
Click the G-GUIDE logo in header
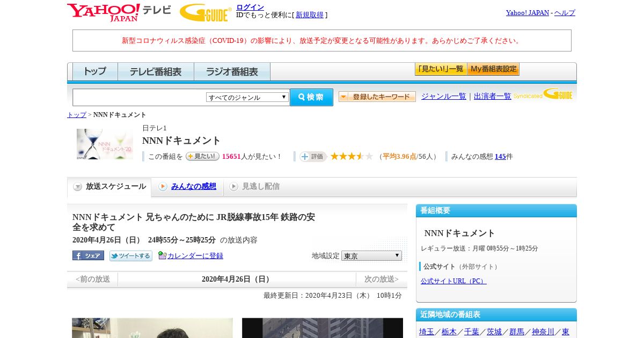click(206, 12)
